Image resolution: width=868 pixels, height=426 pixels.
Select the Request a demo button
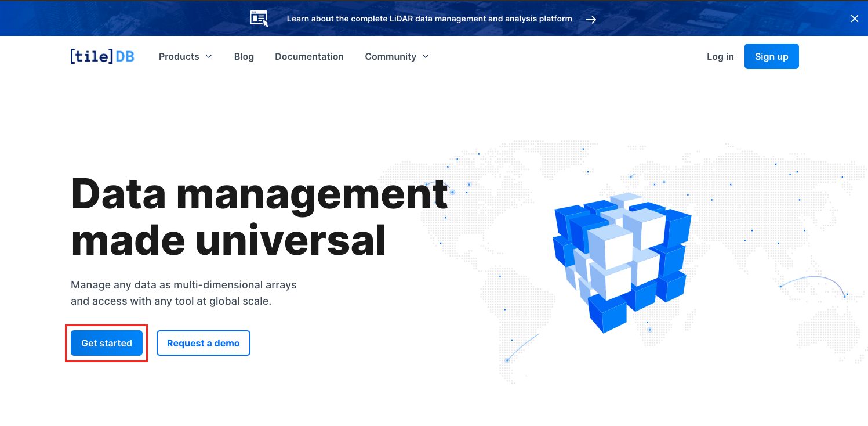tap(203, 343)
